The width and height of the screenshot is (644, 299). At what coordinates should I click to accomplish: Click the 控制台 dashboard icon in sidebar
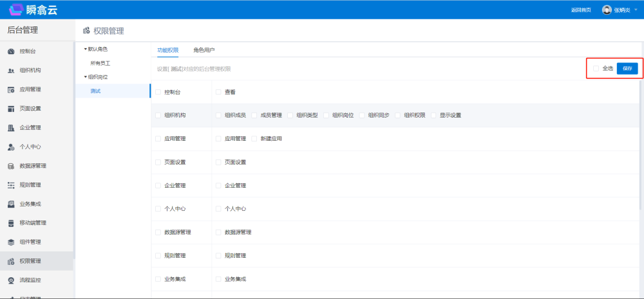point(11,51)
